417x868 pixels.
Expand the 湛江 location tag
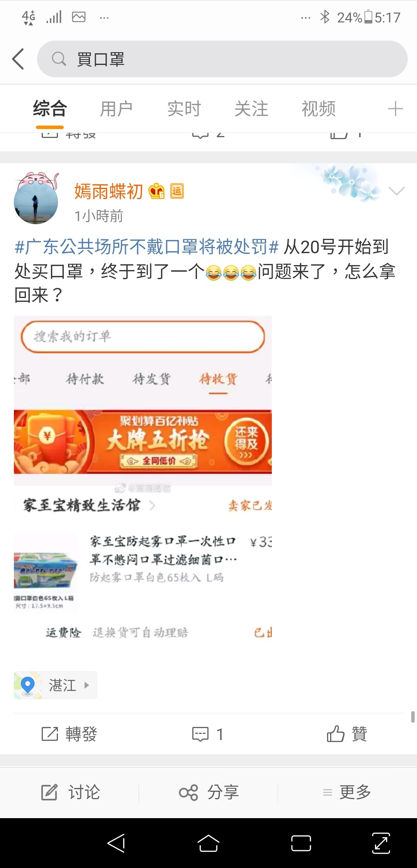click(x=55, y=685)
